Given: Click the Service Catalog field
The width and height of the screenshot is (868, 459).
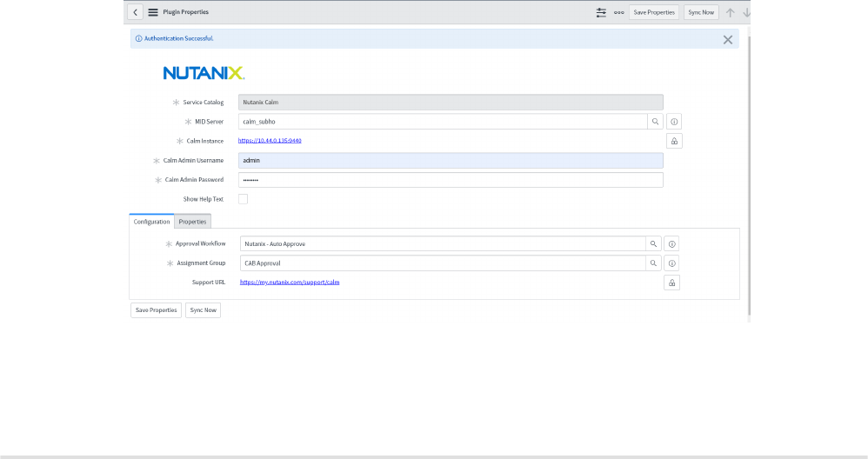Looking at the screenshot, I should coord(451,103).
